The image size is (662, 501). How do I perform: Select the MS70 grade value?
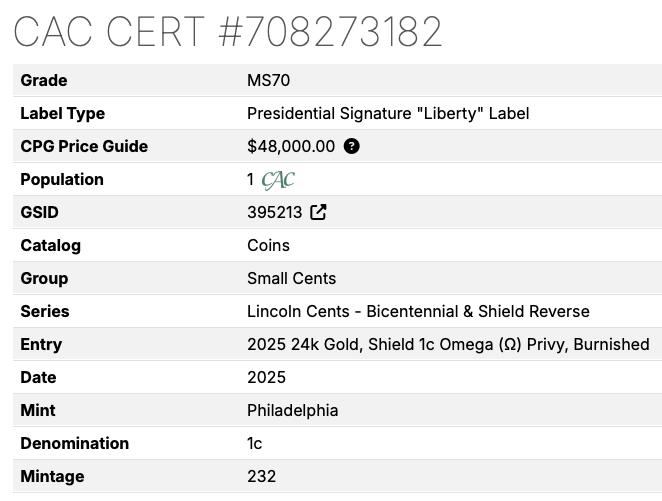point(269,80)
